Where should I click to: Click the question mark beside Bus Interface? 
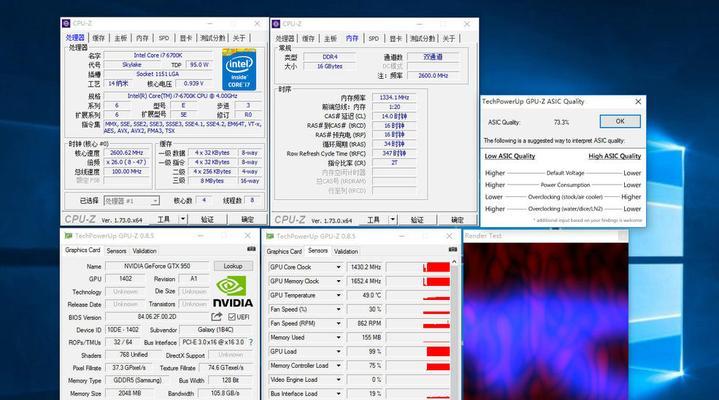pos(251,342)
